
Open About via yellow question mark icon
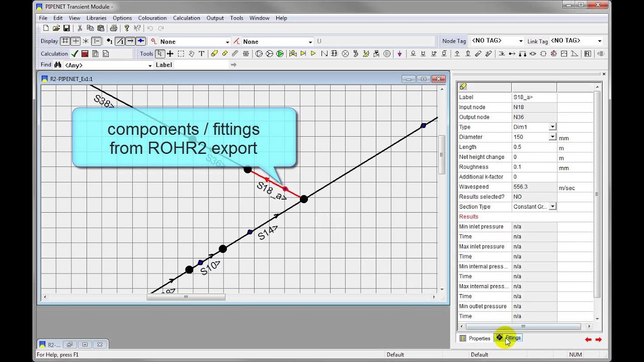point(127,28)
